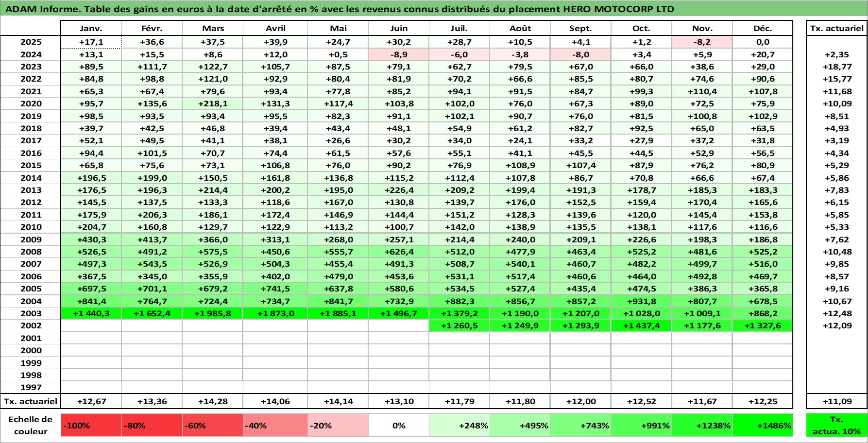The height and width of the screenshot is (443, 868).
Task: Click the Juin column header
Action: point(399,28)
